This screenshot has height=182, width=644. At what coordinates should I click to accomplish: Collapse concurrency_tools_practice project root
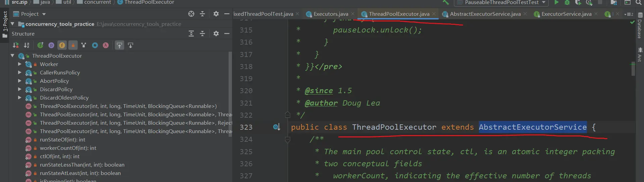coord(12,24)
